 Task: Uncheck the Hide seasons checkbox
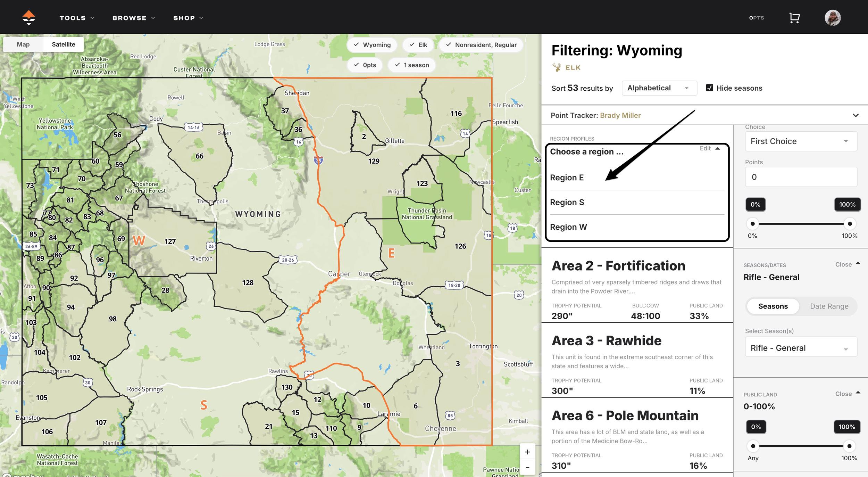[710, 88]
